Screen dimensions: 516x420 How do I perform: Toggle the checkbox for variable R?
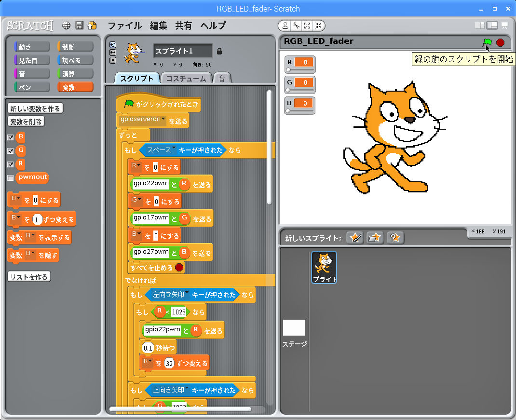(x=11, y=164)
